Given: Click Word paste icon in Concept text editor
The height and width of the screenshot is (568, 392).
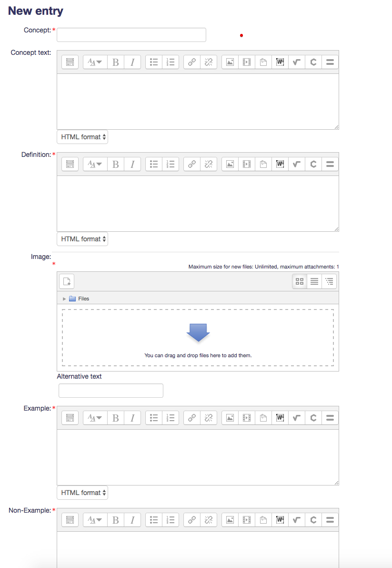Looking at the screenshot, I should pos(280,62).
